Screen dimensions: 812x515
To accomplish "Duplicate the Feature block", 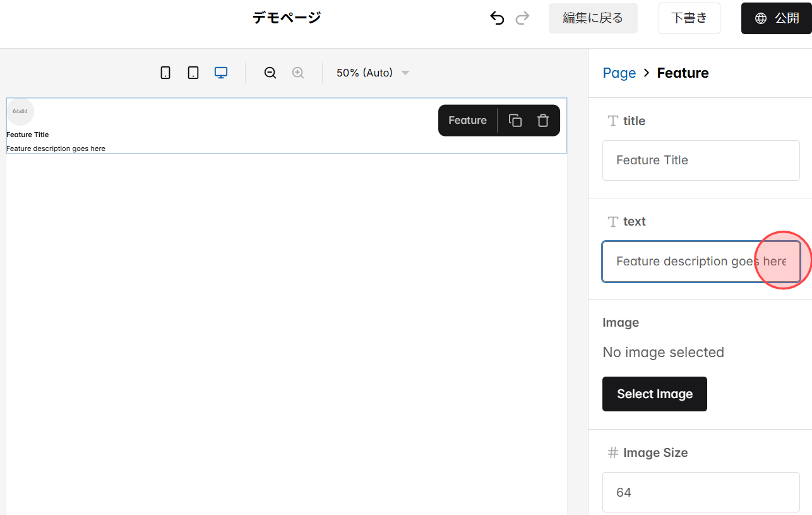I will click(515, 120).
